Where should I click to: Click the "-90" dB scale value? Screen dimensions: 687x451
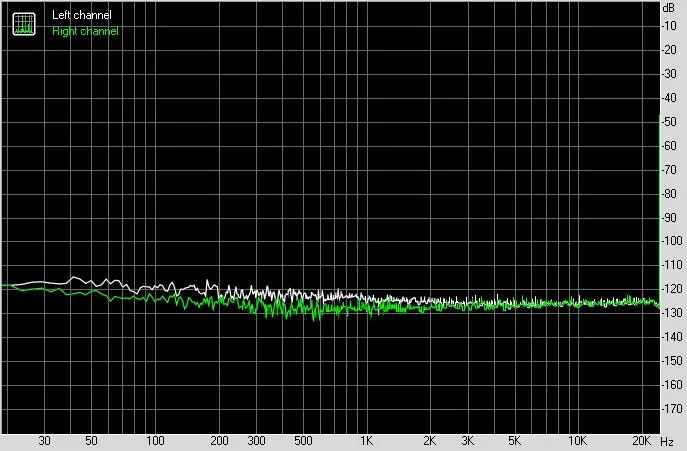[x=669, y=217]
